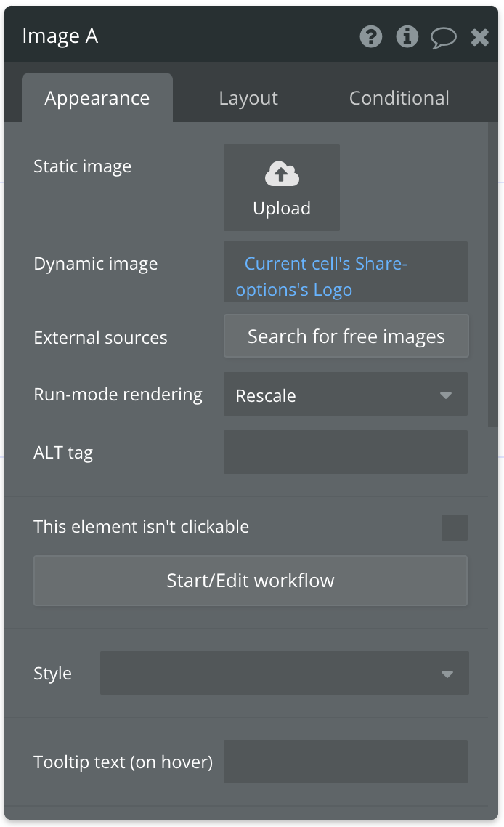
Task: Click the Tooltip text (on hover) label
Action: point(123,762)
